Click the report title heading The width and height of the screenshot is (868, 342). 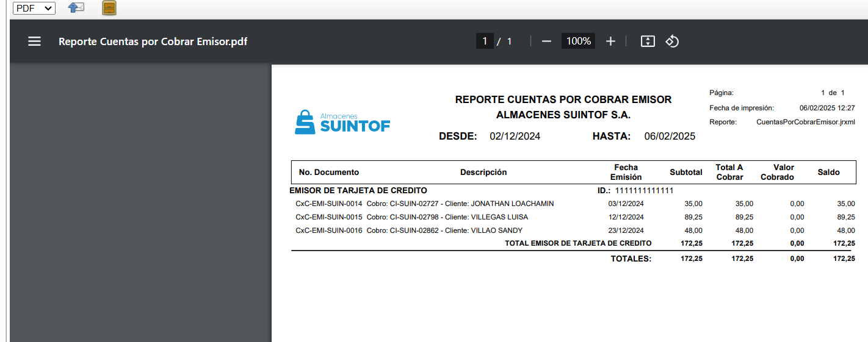tap(563, 100)
